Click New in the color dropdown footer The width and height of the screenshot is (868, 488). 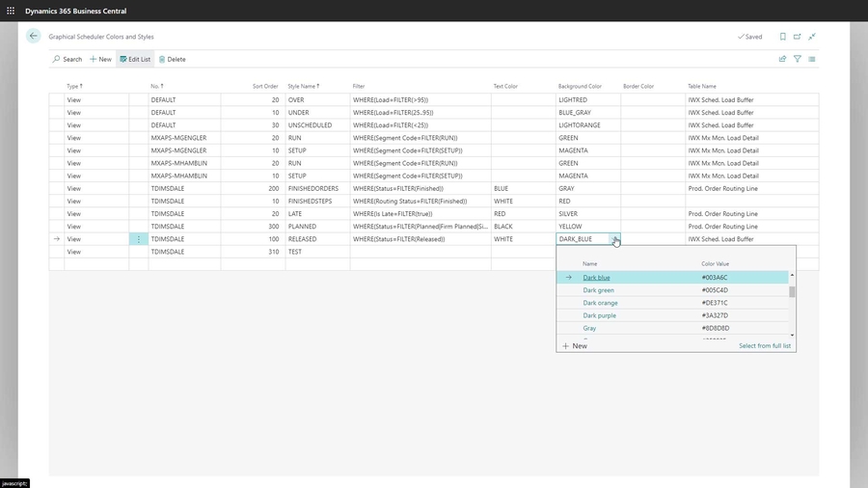click(575, 345)
